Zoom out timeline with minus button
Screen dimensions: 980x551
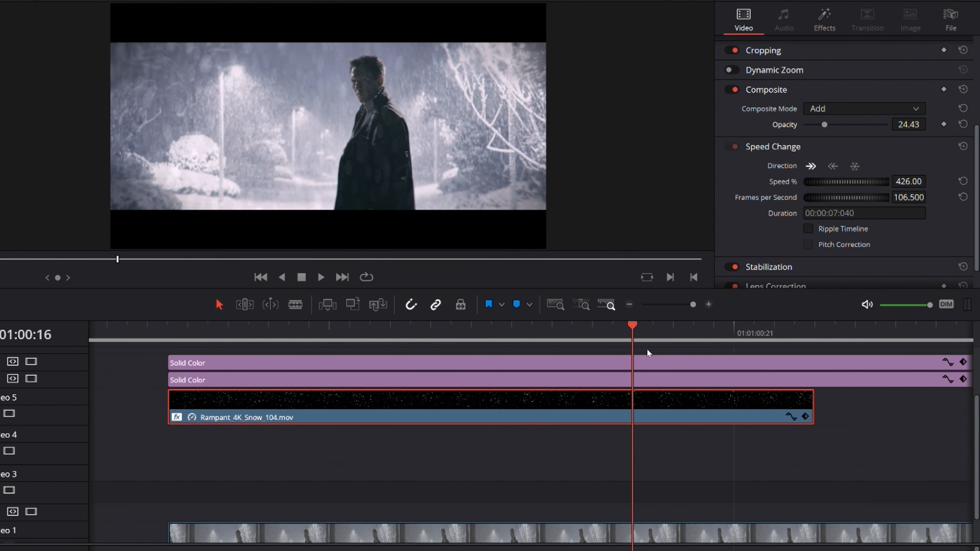629,304
